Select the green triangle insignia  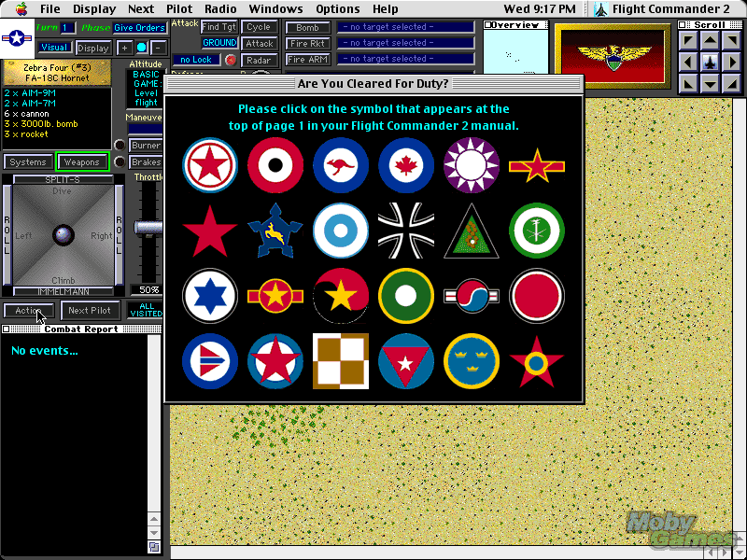tap(472, 231)
